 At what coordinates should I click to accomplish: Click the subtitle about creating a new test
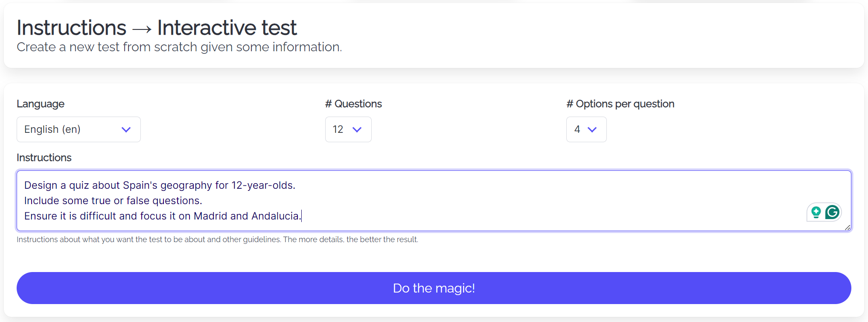179,47
